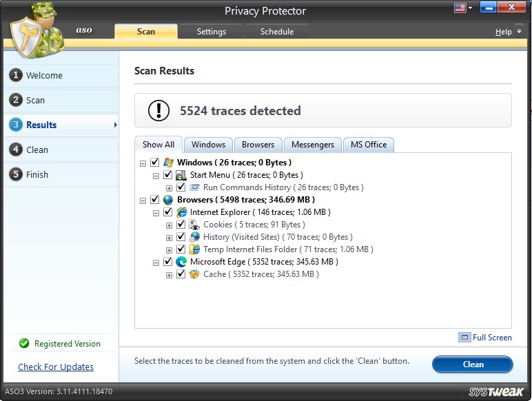This screenshot has height=401, width=532.
Task: Click the Microsoft Edge icon
Action: tap(181, 262)
